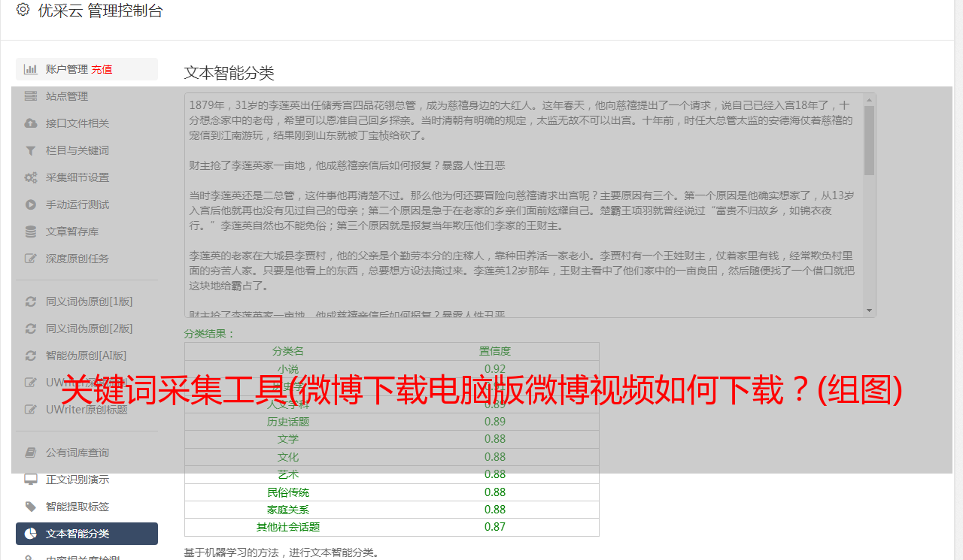Click the 置信度 column header
This screenshot has width=963, height=560.
495,351
